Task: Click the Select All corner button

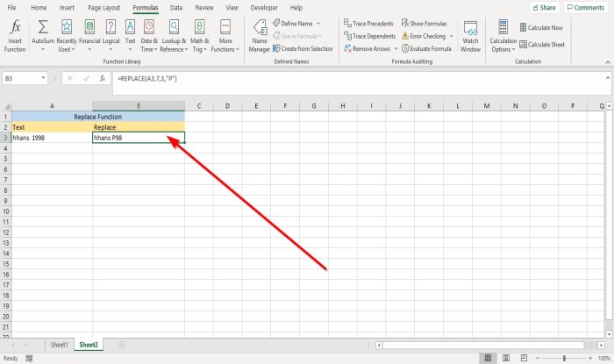Action: 5,106
